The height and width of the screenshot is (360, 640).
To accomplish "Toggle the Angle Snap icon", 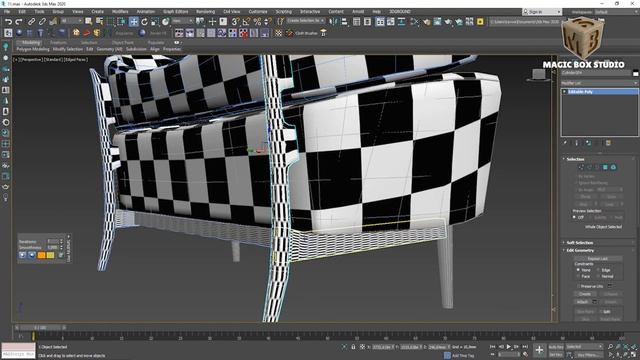I will click(x=246, y=21).
